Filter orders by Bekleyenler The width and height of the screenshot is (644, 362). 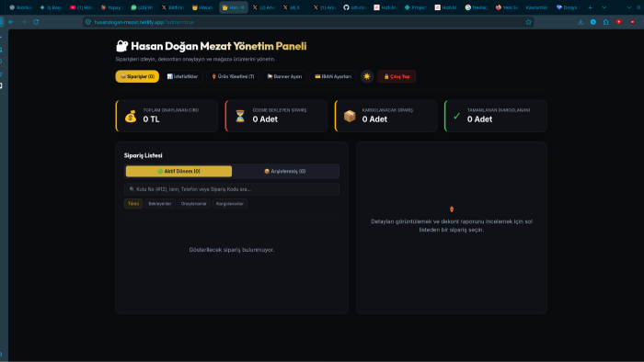tap(160, 204)
